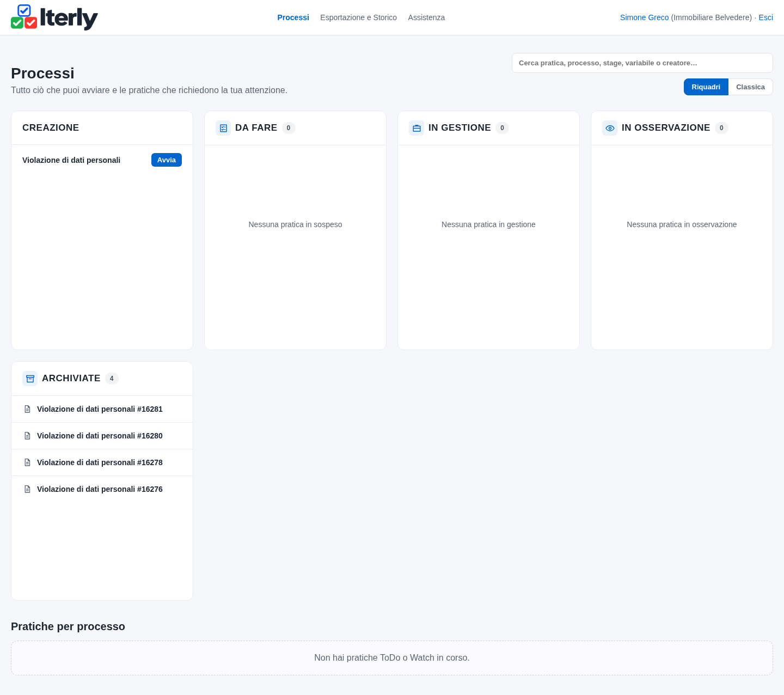The width and height of the screenshot is (784, 695).
Task: Click the Archiviate archive box icon
Action: pyautogui.click(x=30, y=379)
